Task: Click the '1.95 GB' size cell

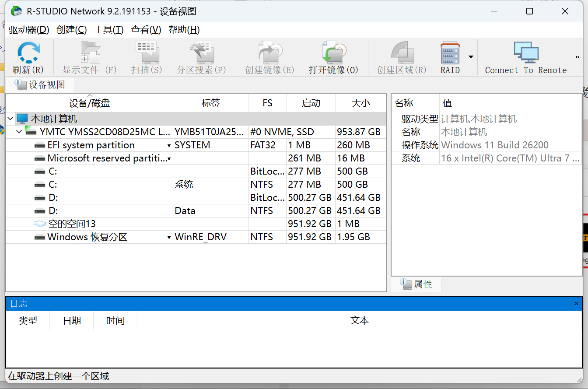Action: [353, 237]
